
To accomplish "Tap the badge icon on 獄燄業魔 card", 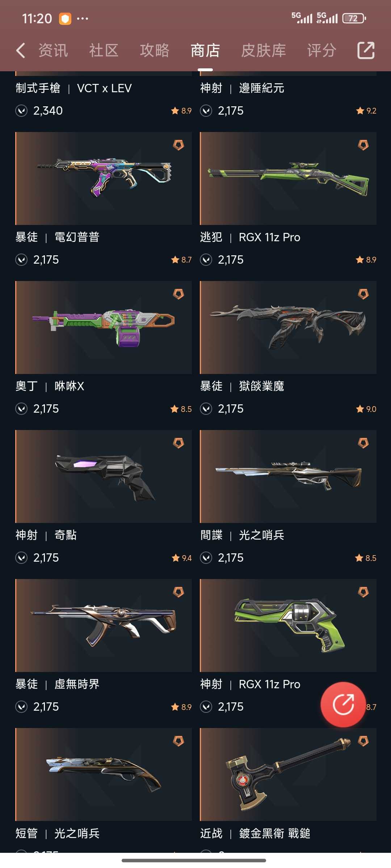I will (363, 294).
